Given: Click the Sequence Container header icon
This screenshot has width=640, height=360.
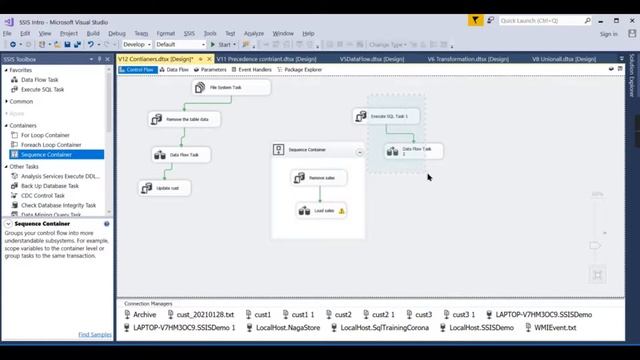Looking at the screenshot, I should (279, 150).
